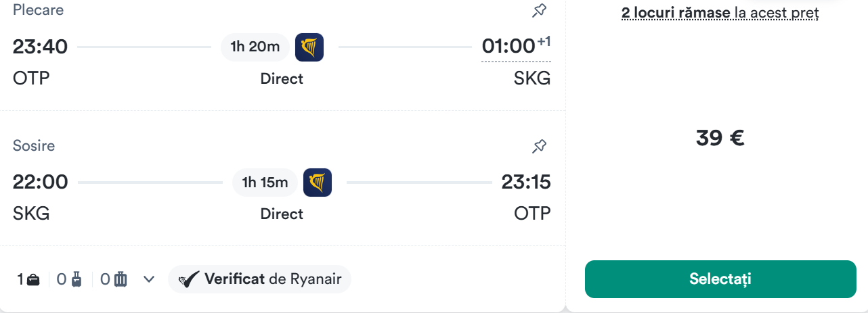Viewport: 868px width, 313px height.
Task: Click Ryanair logo on outbound flight
Action: (309, 47)
